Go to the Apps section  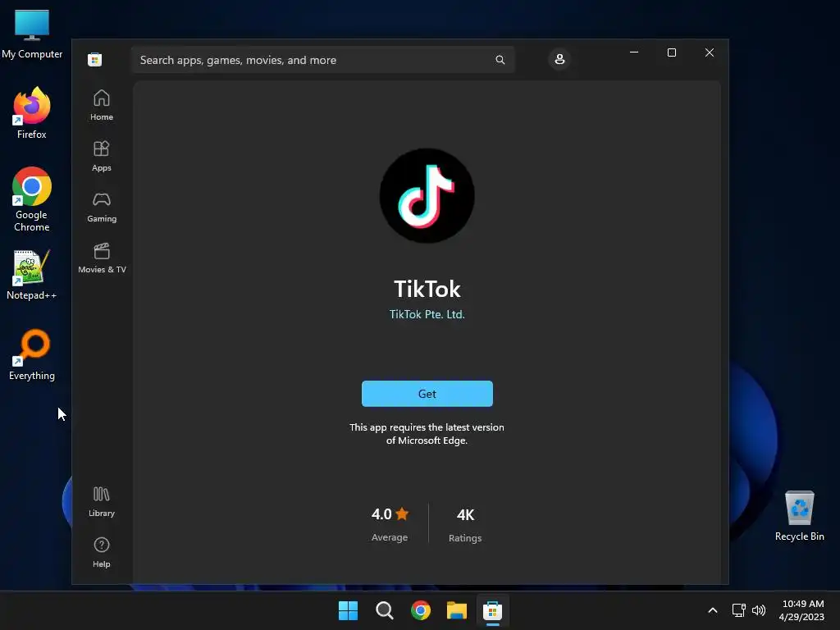point(101,156)
